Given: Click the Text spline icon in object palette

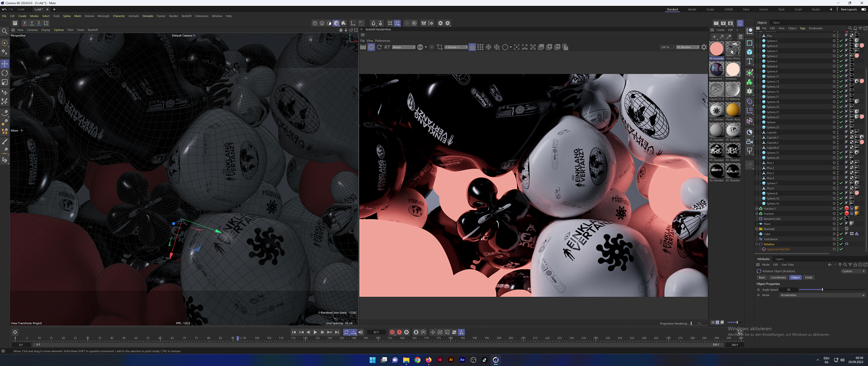Looking at the screenshot, I should pos(750,61).
